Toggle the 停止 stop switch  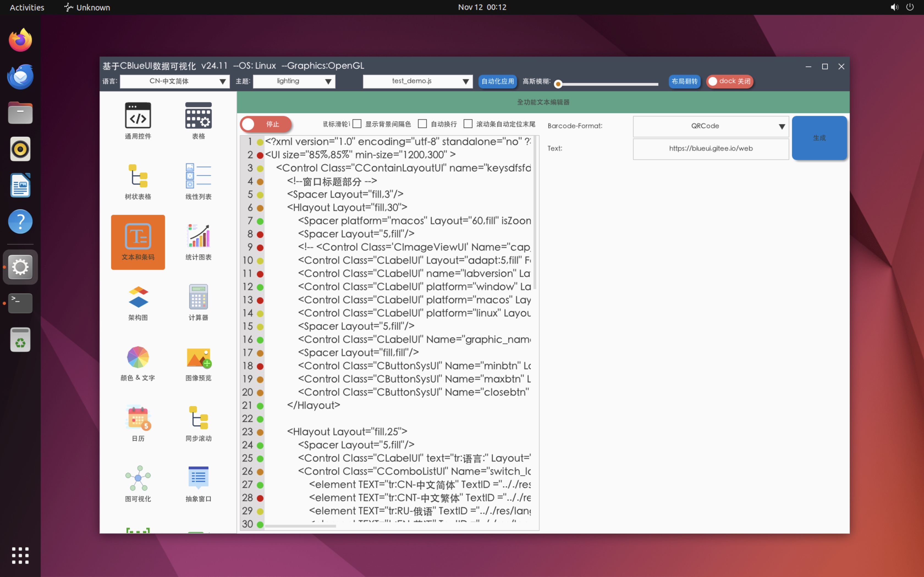point(266,124)
